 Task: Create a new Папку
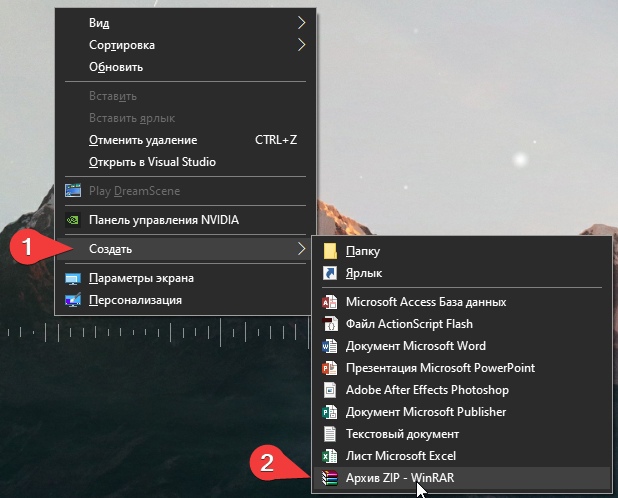coord(462,251)
